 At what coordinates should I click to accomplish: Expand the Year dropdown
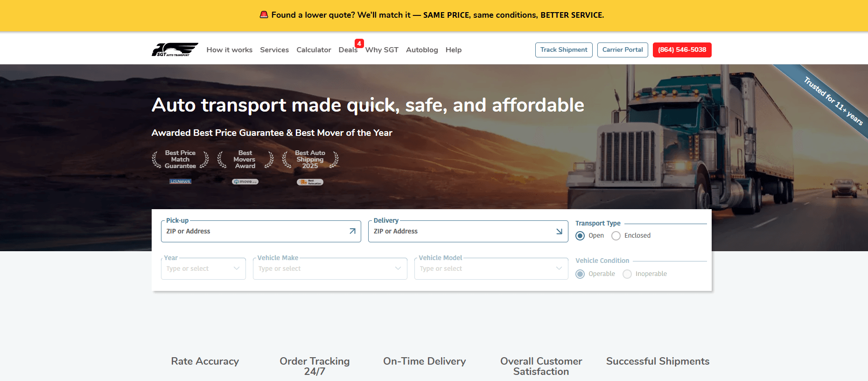pos(203,268)
